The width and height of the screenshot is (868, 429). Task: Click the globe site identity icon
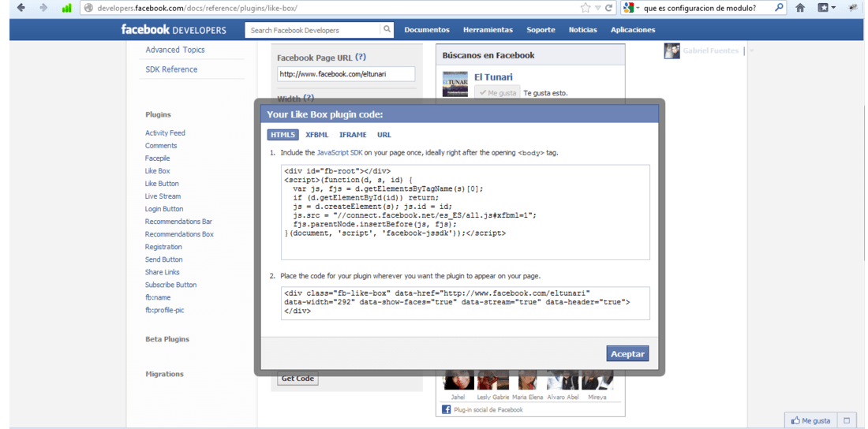point(88,9)
